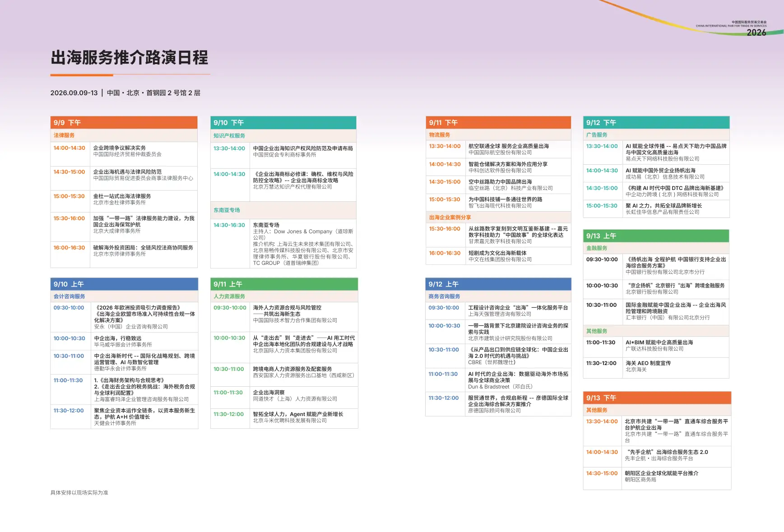Screen dimensions: 784x532
Task: Select AI 赋能中国外贸企业扬帆出海
Action: coord(660,171)
